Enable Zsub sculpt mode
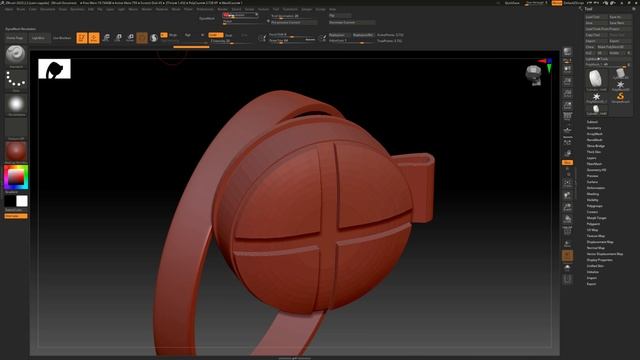Image resolution: width=640 pixels, height=360 pixels. tap(229, 35)
